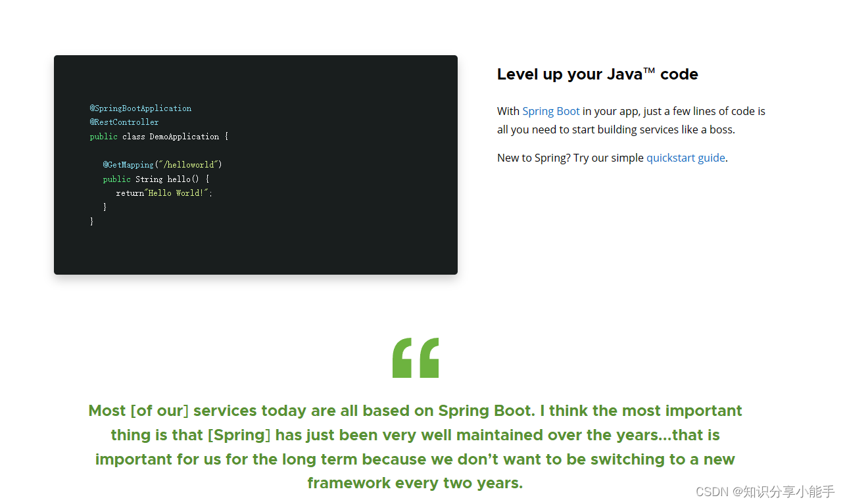Click the 'Most [of our] services today' quote line
This screenshot has width=845, height=504.
click(x=415, y=411)
